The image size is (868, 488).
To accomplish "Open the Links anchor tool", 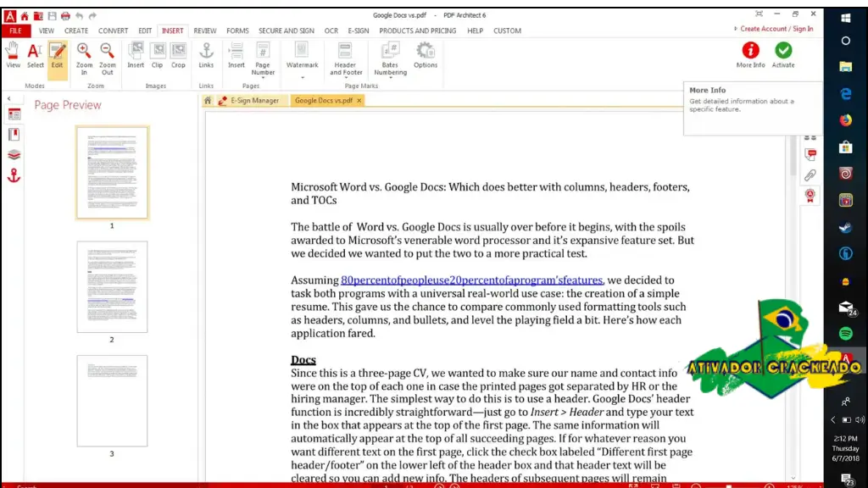I will pos(206,55).
